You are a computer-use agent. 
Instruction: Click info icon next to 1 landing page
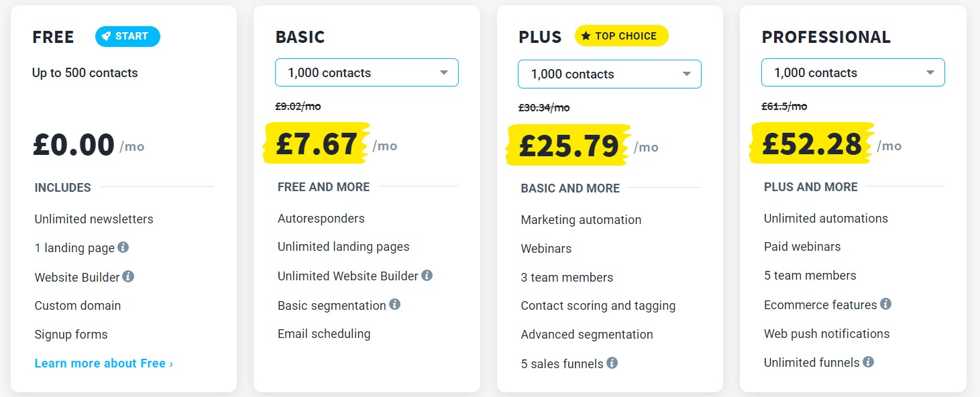(x=123, y=247)
